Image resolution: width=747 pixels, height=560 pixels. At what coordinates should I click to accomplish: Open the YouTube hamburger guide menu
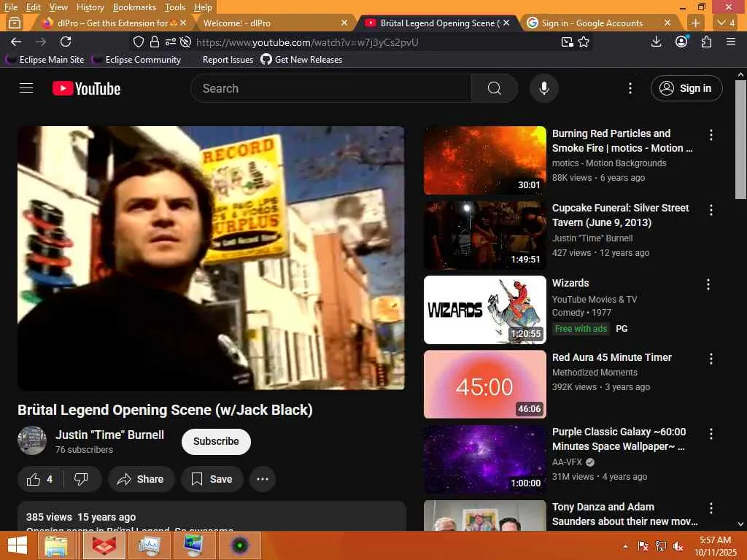[26, 88]
